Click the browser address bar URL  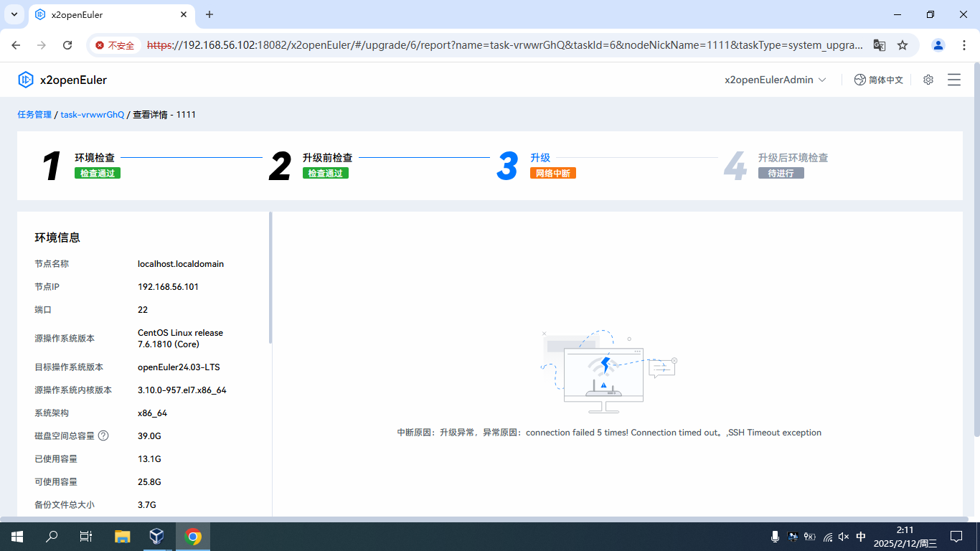[x=502, y=45]
